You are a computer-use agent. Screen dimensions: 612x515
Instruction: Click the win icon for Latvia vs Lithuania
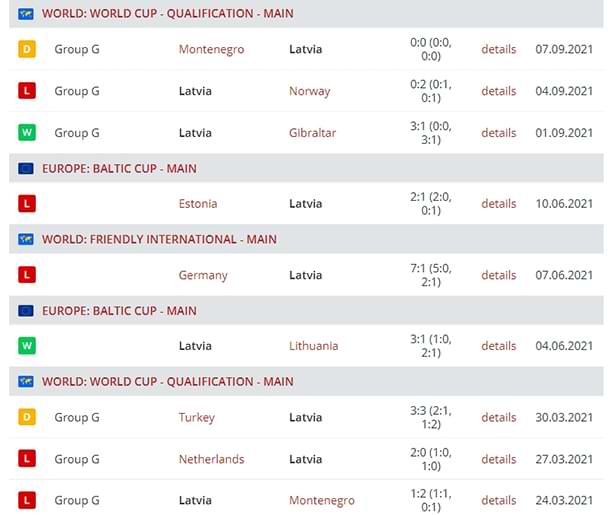click(27, 346)
